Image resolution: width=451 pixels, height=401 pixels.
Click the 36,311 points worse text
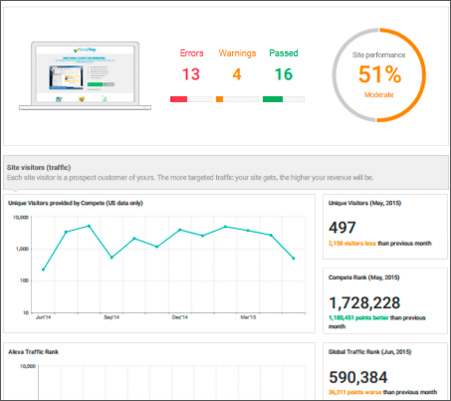355,392
